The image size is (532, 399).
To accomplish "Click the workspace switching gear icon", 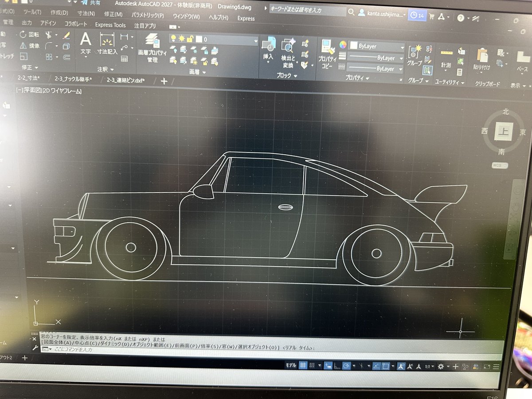I will (441, 366).
